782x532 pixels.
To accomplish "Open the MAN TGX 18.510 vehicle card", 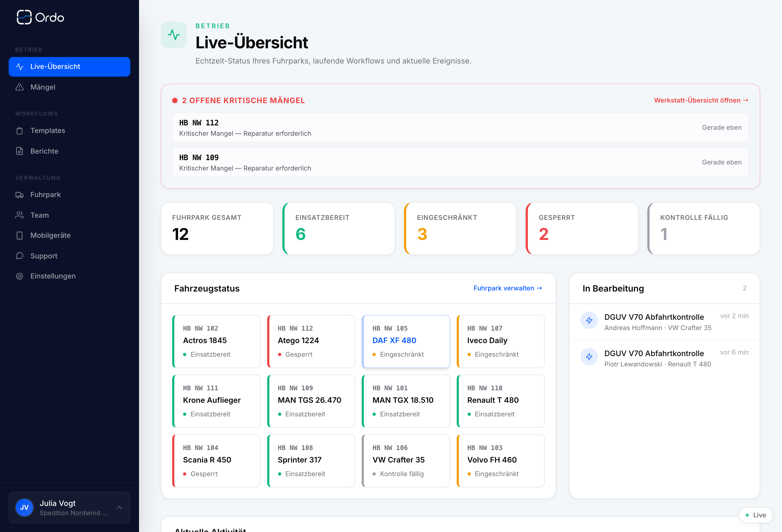I will [406, 401].
